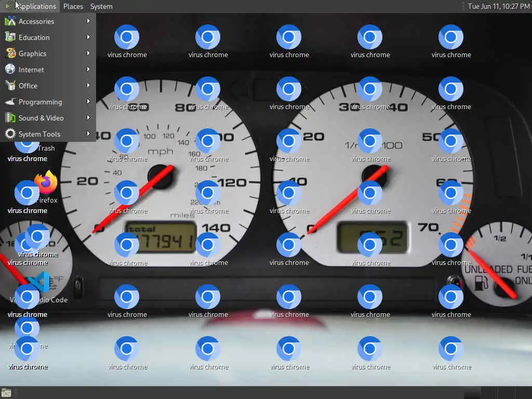532x399 pixels.
Task: Expand the Programming submenu arrow
Action: point(88,101)
